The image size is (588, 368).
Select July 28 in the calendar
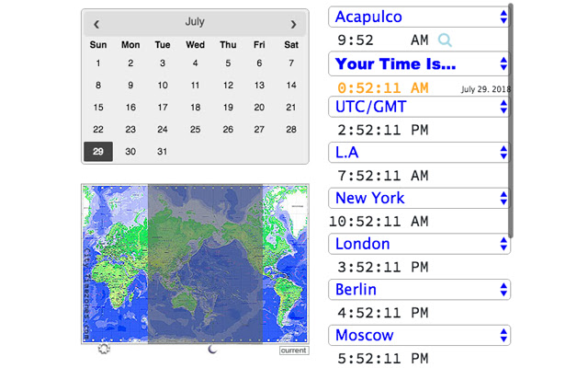click(291, 130)
